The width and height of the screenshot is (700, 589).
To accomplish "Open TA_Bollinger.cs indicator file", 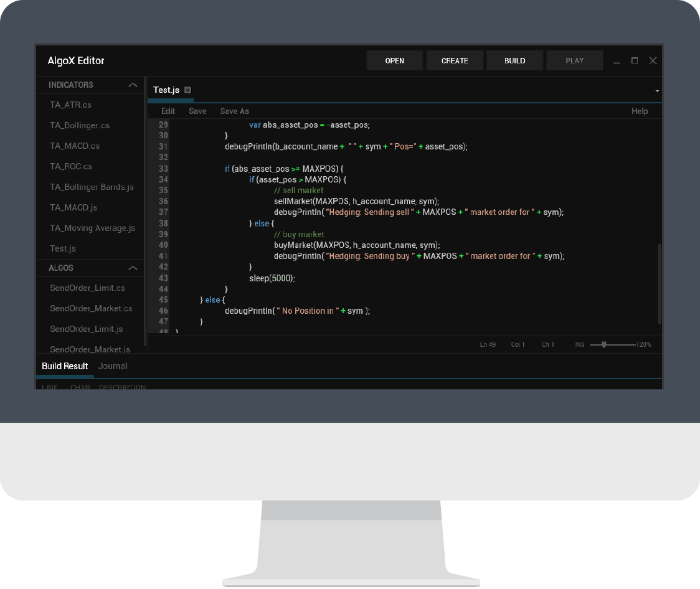I will pyautogui.click(x=80, y=125).
